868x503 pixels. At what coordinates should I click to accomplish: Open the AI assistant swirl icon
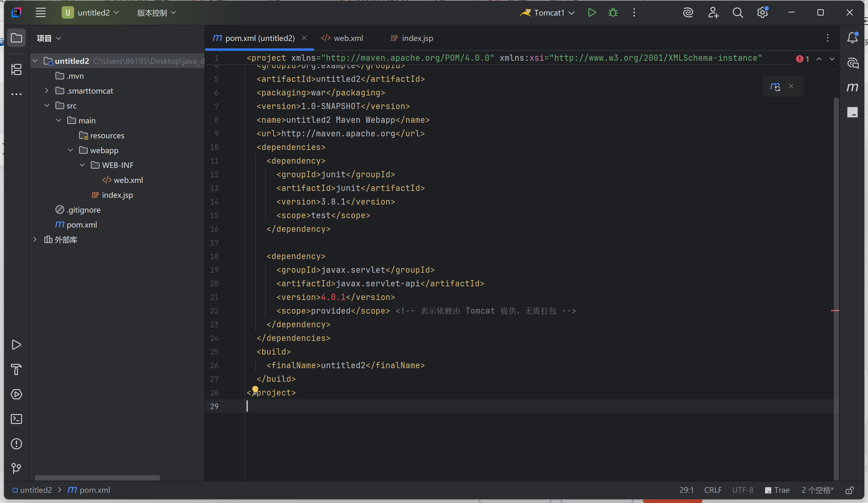tap(688, 13)
